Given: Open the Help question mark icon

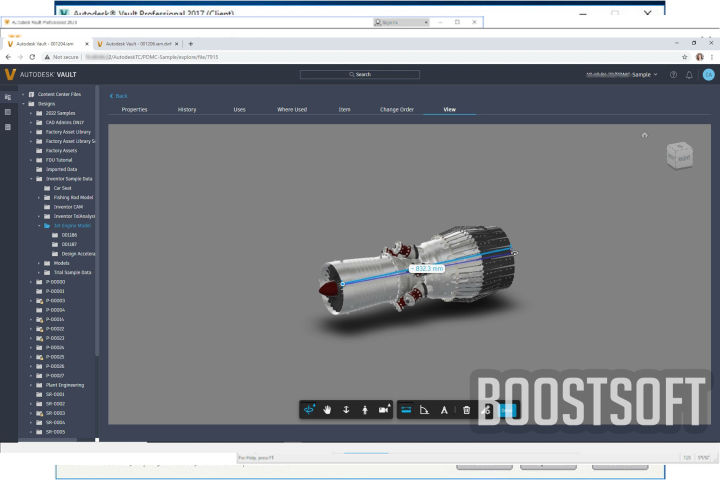Looking at the screenshot, I should coord(673,75).
